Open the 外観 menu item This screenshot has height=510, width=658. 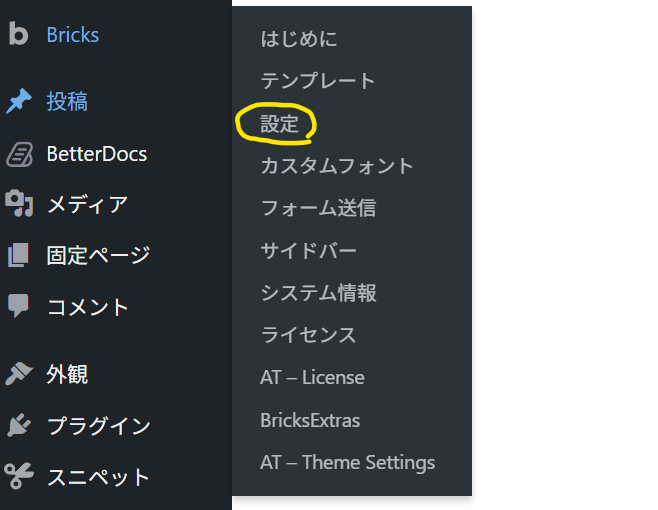(67, 374)
